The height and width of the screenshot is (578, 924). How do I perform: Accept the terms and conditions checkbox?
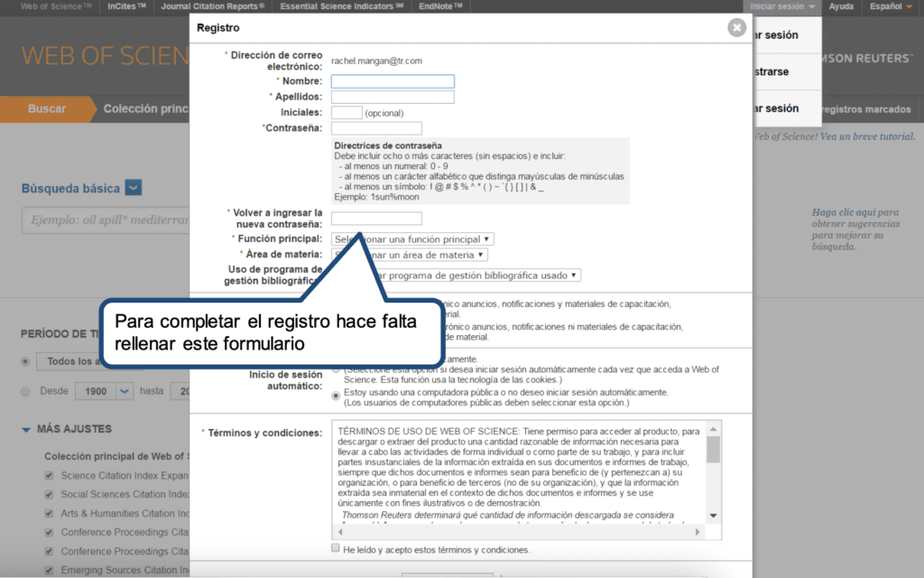tap(336, 548)
